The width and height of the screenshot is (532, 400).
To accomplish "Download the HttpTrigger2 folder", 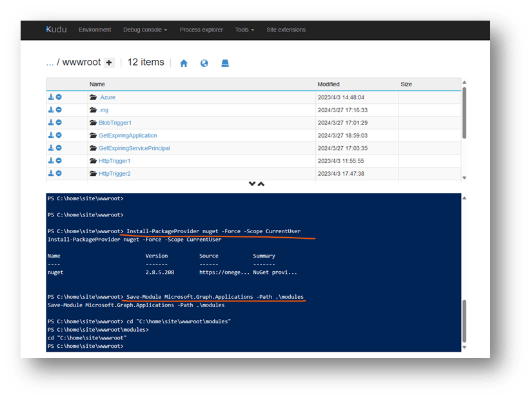I will point(51,173).
